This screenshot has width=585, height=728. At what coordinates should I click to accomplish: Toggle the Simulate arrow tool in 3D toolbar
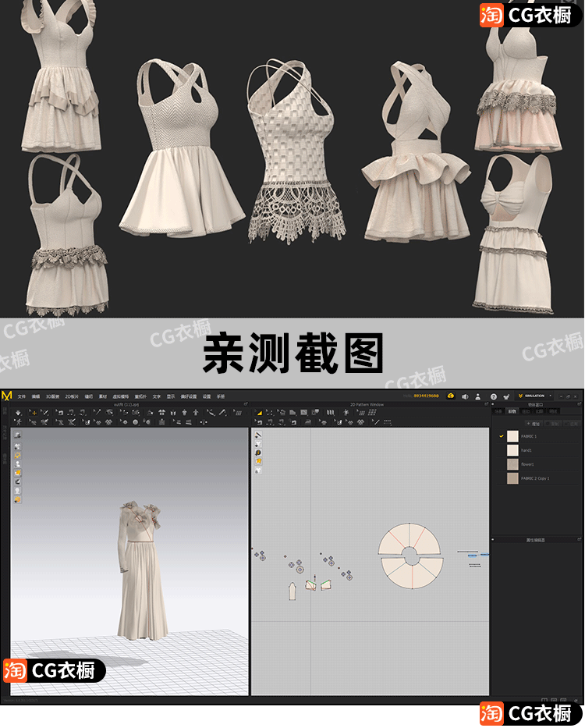coord(18,412)
